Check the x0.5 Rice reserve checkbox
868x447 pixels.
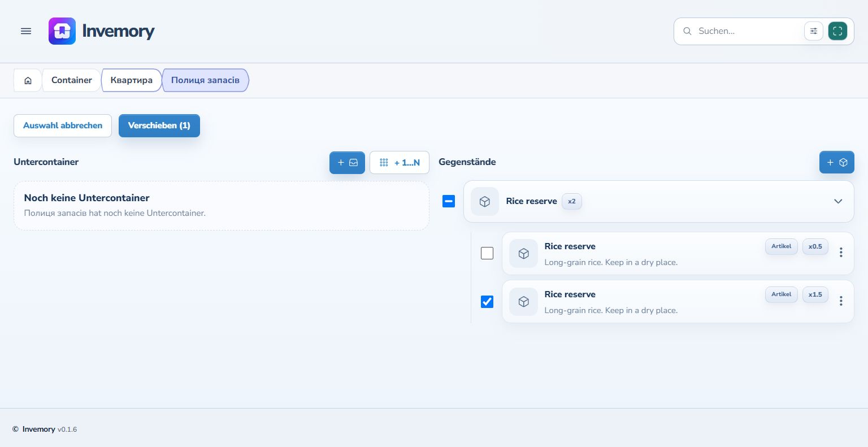pyautogui.click(x=487, y=253)
